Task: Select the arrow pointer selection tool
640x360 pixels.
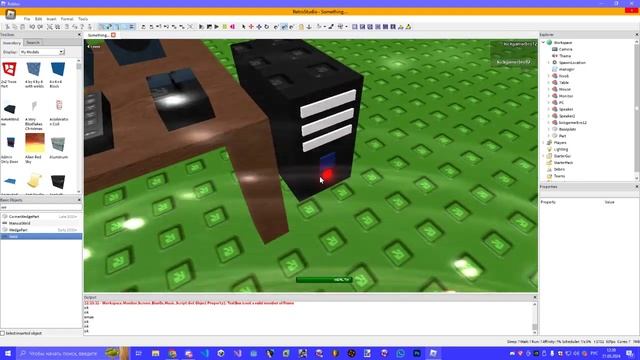Action: tap(244, 27)
